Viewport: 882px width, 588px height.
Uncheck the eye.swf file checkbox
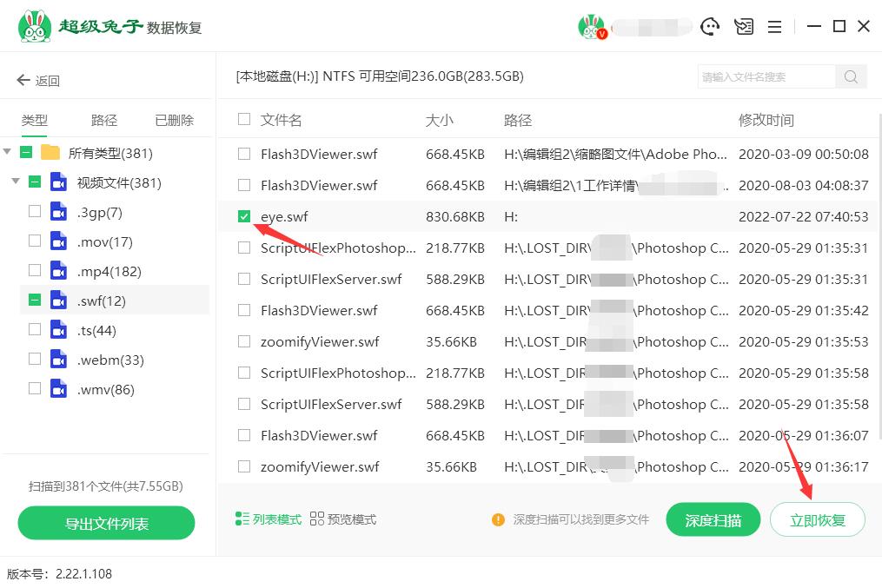tap(244, 216)
